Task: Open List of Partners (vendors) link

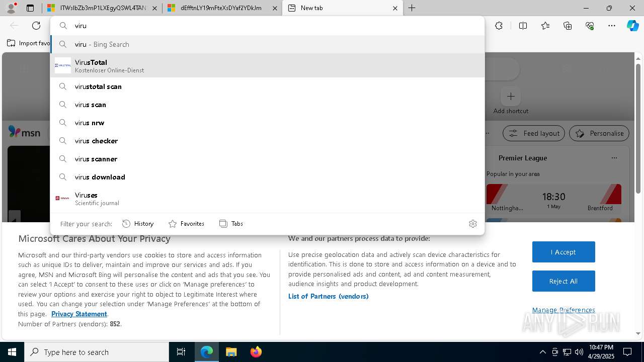Action: (x=328, y=296)
